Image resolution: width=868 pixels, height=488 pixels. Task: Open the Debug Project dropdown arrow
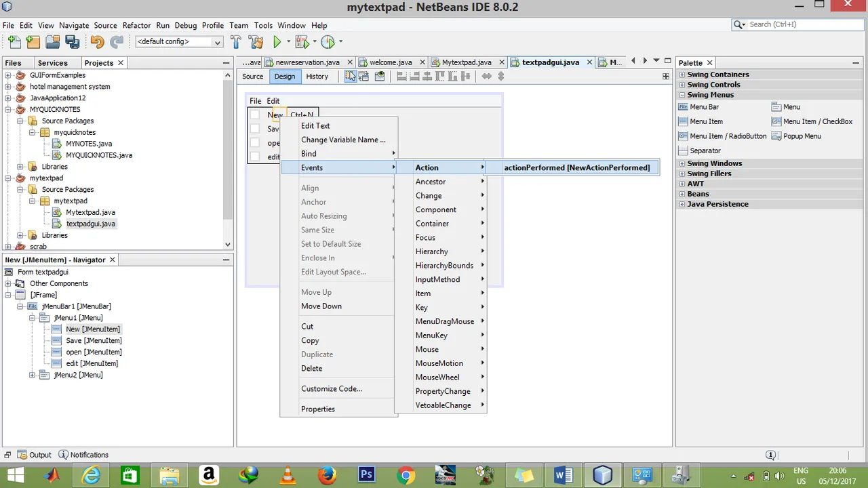coord(315,42)
